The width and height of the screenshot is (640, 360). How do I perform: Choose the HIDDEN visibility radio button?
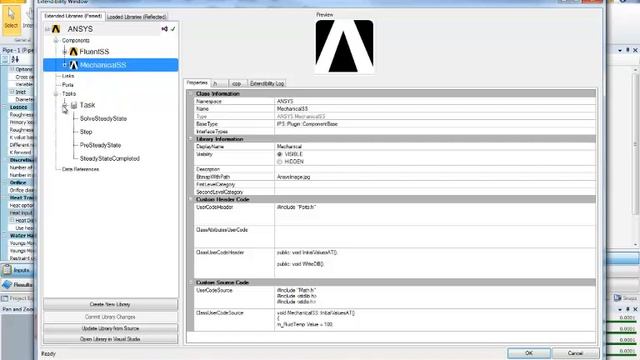coord(280,162)
